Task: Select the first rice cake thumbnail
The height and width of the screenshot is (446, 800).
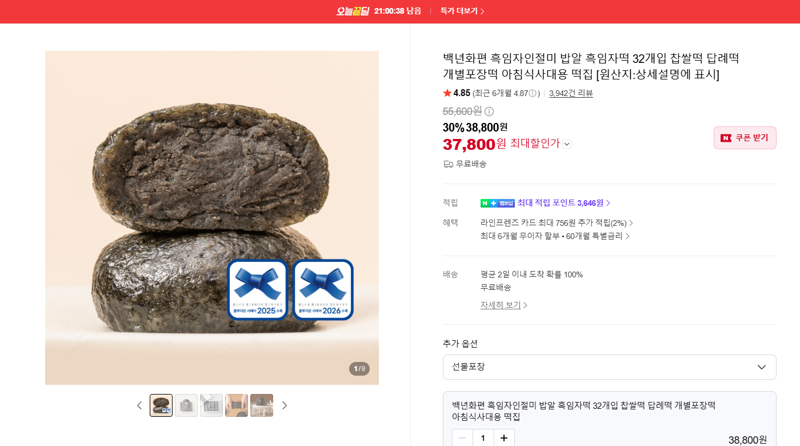Action: click(x=161, y=406)
